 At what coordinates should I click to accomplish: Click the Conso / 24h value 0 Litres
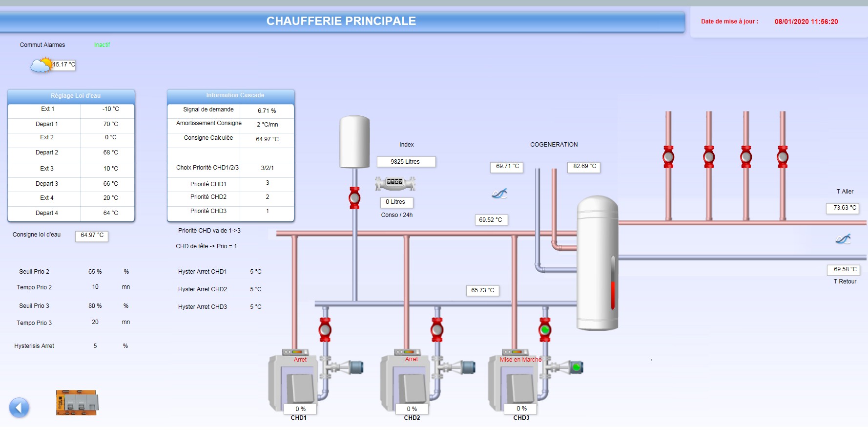396,202
